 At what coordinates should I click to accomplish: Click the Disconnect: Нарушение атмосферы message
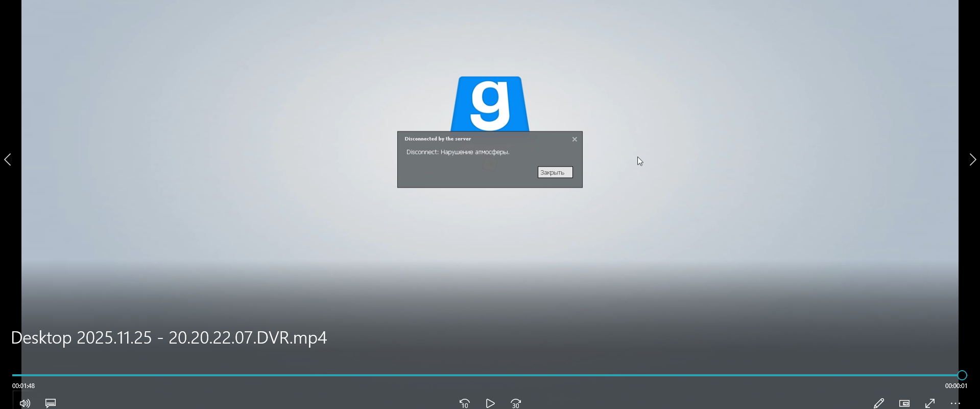click(x=458, y=152)
